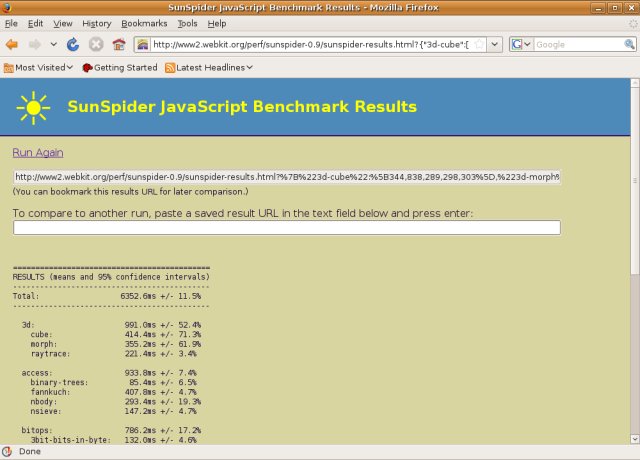Click the Back navigation arrow

point(12,44)
